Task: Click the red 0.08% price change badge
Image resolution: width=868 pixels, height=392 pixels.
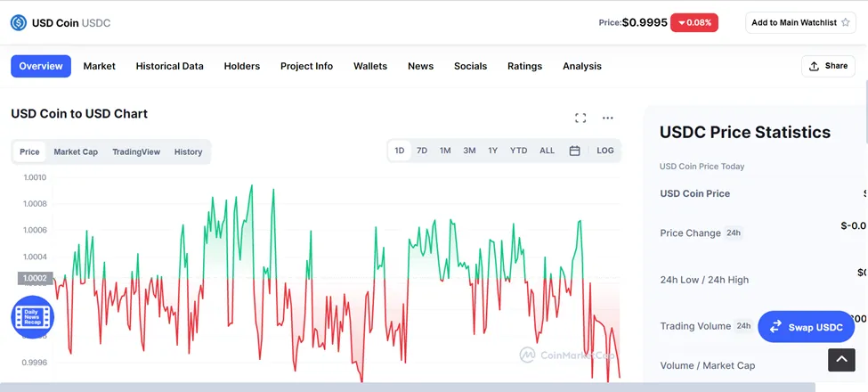Action: tap(694, 22)
